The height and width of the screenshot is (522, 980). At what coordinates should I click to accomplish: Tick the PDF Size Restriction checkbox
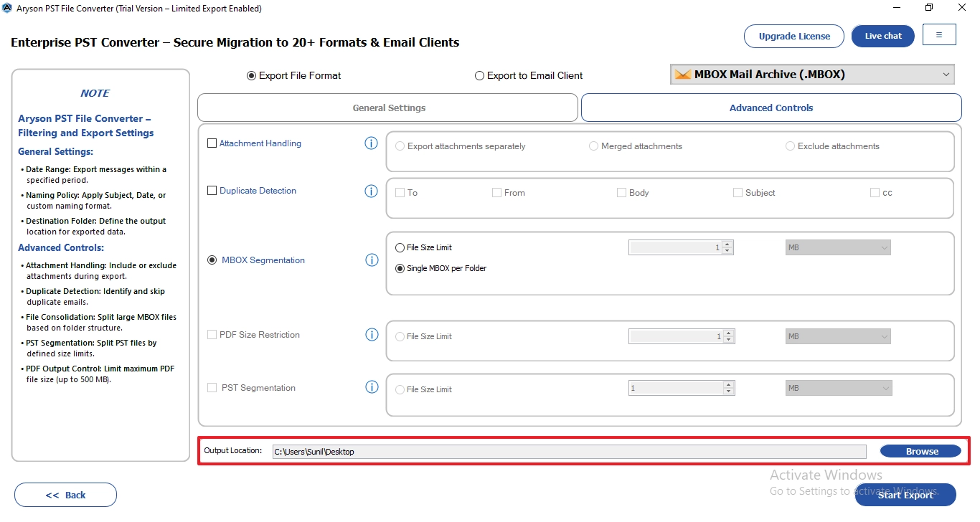(212, 335)
